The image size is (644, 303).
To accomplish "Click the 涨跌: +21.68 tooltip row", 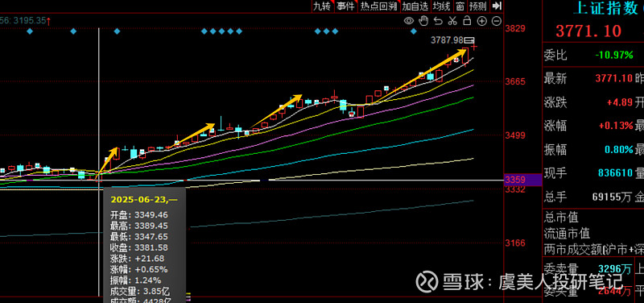I will click(137, 259).
